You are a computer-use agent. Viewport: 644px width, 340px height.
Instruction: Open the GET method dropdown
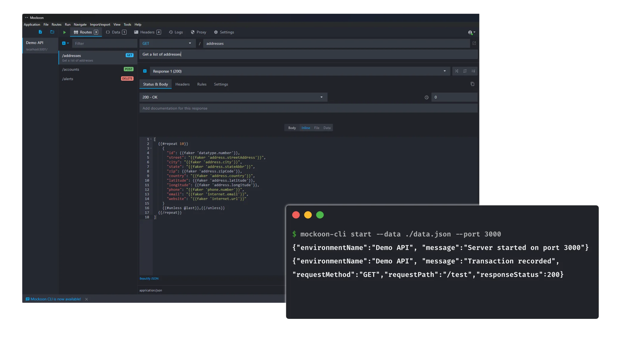(167, 43)
